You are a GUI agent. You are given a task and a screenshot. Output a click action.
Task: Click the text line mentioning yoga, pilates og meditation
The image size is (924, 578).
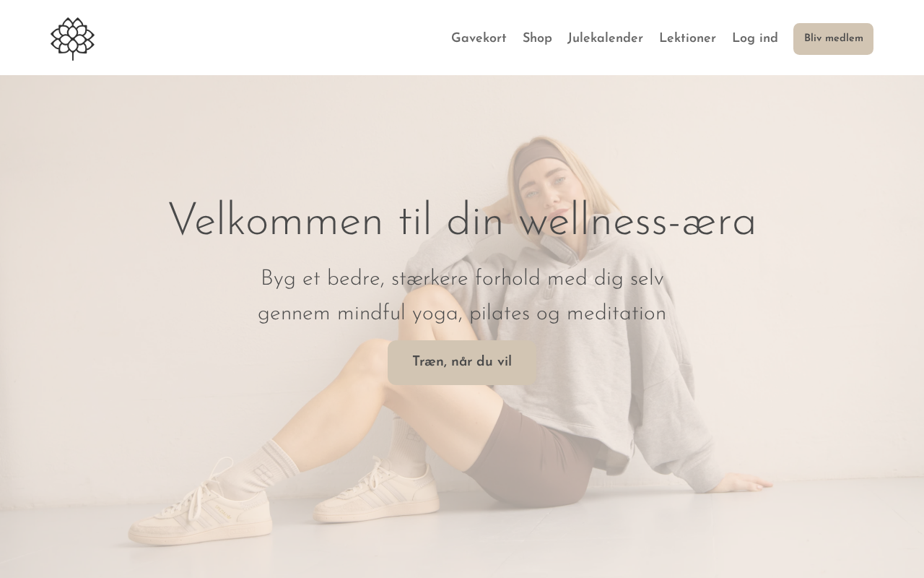pos(462,314)
